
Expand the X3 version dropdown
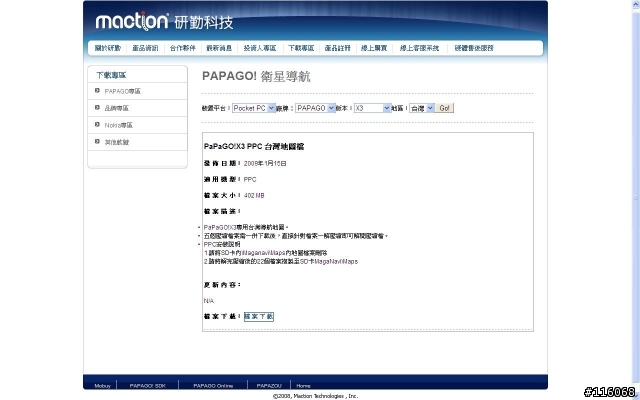372,108
